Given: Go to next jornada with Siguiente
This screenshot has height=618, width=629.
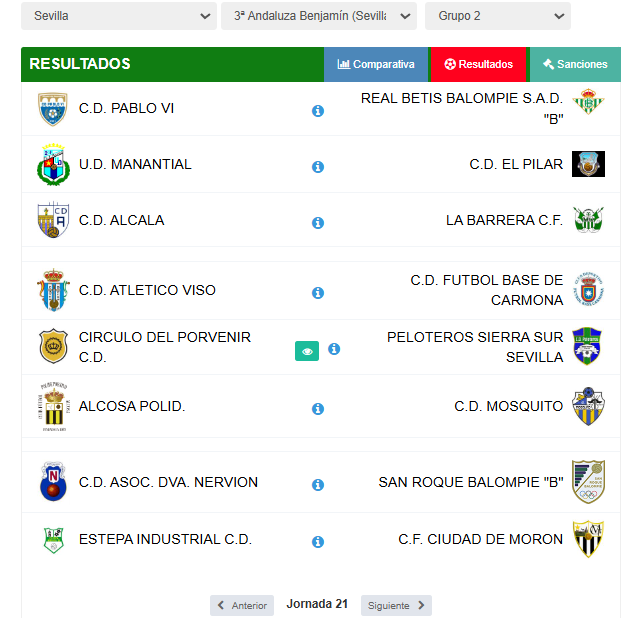Looking at the screenshot, I should coord(396,605).
